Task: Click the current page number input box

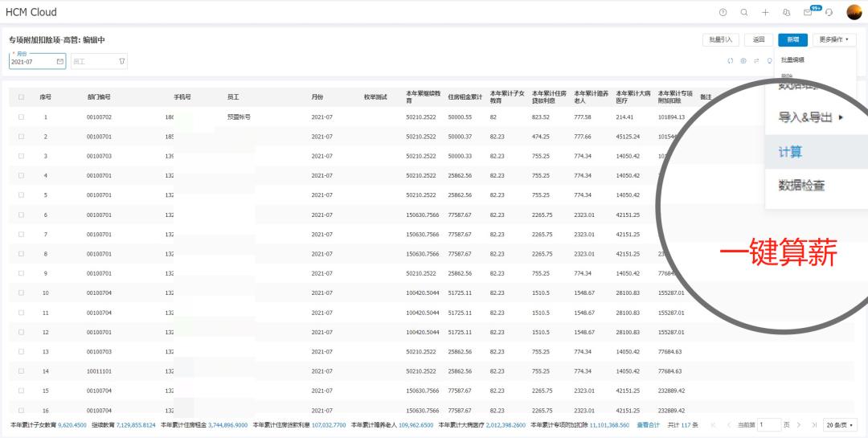Action: [x=769, y=424]
